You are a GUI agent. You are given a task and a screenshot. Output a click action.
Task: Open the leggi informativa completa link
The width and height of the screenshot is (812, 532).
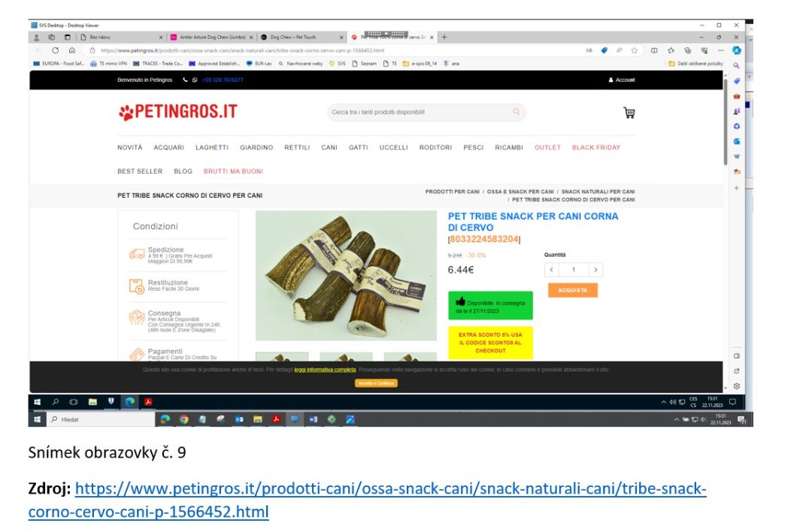point(325,370)
